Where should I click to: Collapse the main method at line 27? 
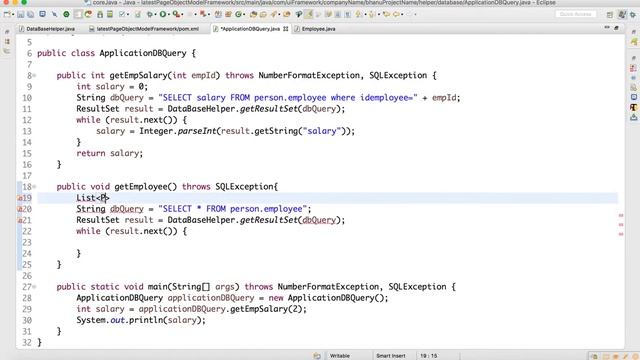(x=34, y=287)
